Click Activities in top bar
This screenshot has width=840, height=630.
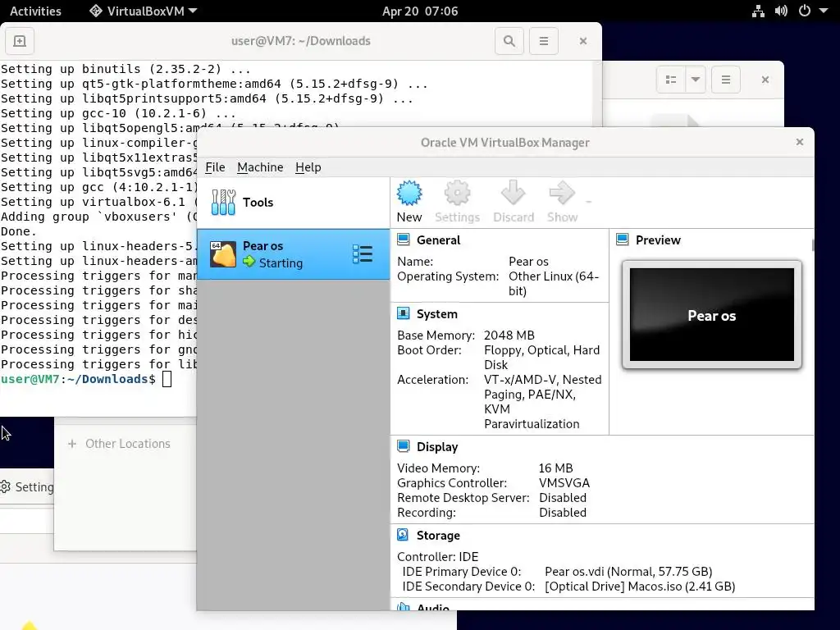35,11
